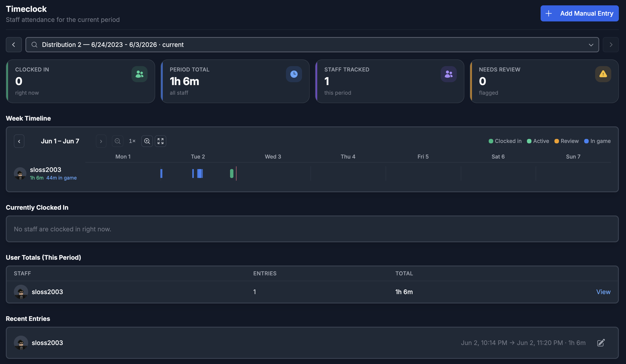626x364 pixels.
Task: Click the No staff are clocked in message
Action: (x=62, y=229)
